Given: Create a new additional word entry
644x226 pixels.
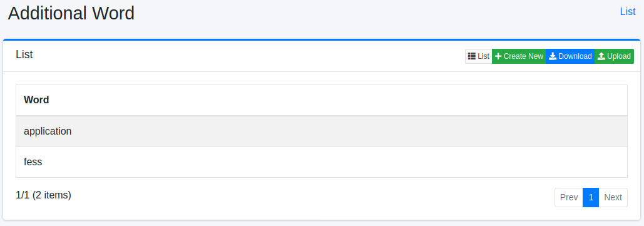Looking at the screenshot, I should 519,56.
